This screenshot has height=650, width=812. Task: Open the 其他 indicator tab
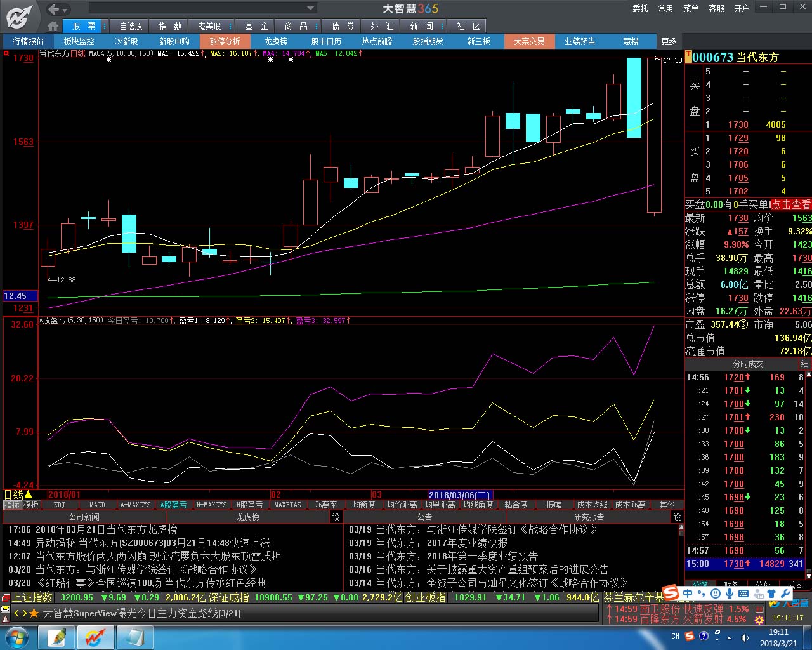[x=667, y=505]
